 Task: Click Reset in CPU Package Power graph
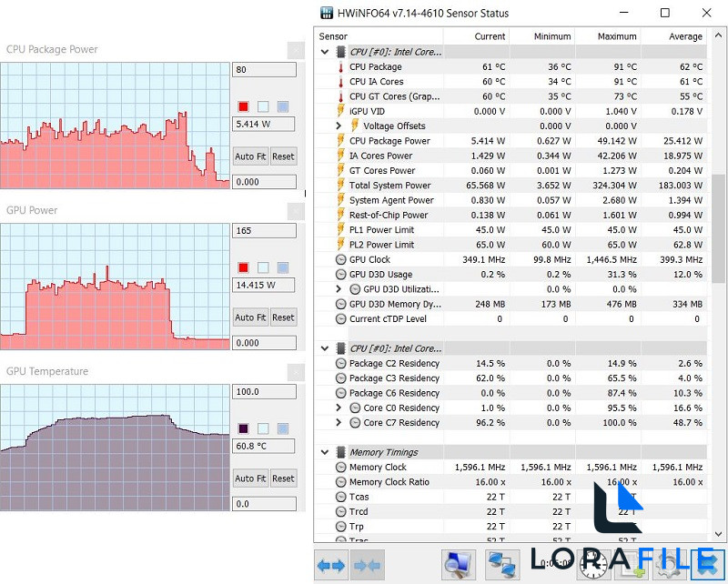click(283, 156)
